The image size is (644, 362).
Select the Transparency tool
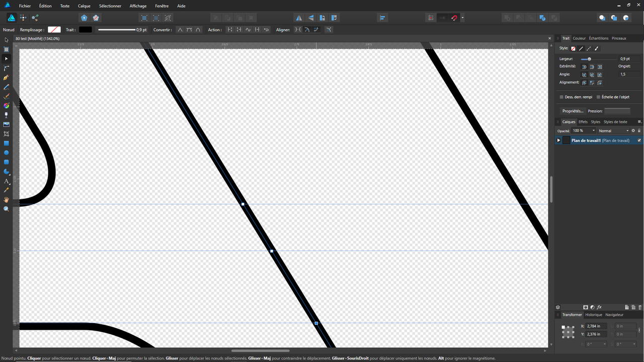pos(7,115)
